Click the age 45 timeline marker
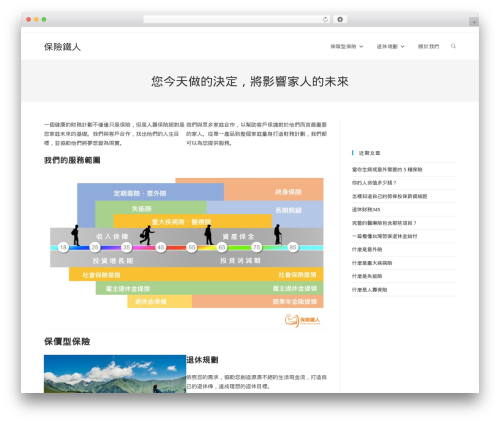500x423 pixels. tap(161, 247)
